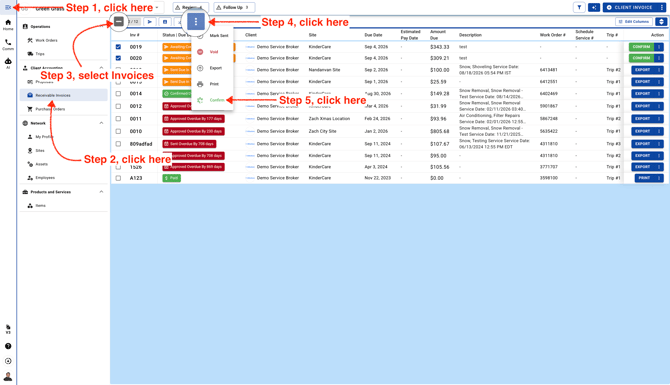
Task: Click the Items icon under Products
Action: (x=30, y=206)
